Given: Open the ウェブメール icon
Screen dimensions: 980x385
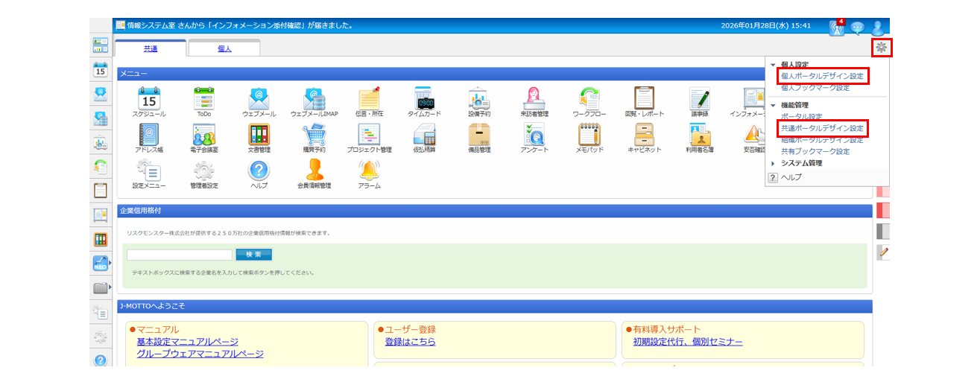Looking at the screenshot, I should pos(259,98).
